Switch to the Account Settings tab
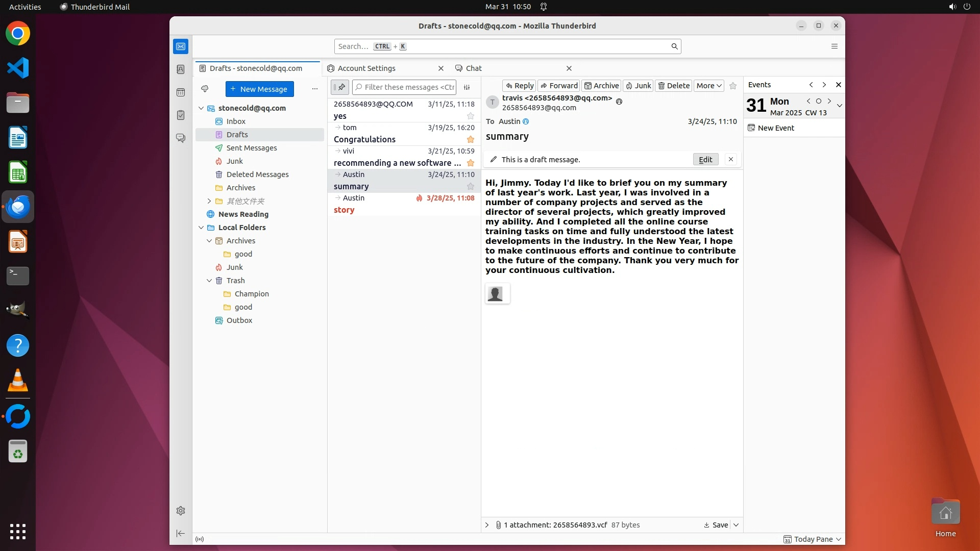 (x=366, y=68)
